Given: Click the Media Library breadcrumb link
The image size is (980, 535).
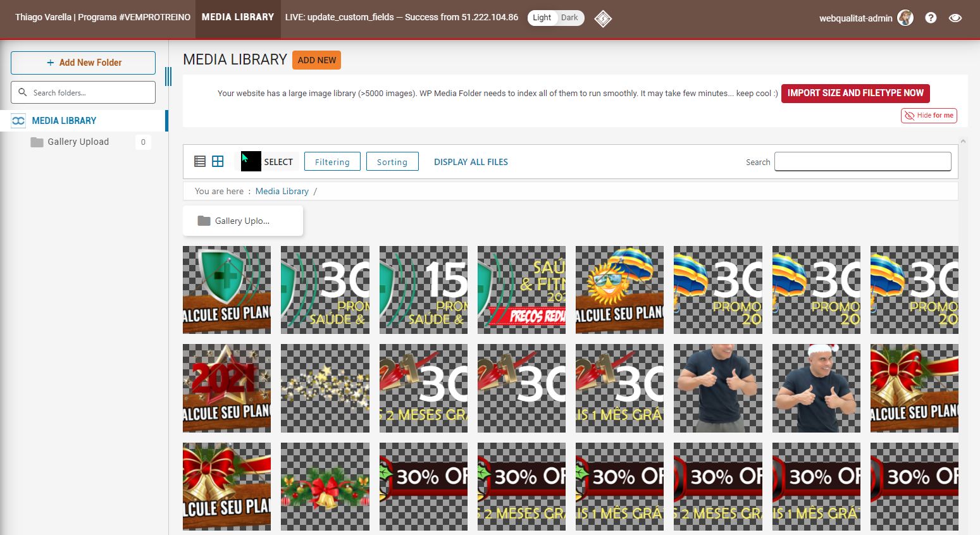Looking at the screenshot, I should (x=282, y=191).
